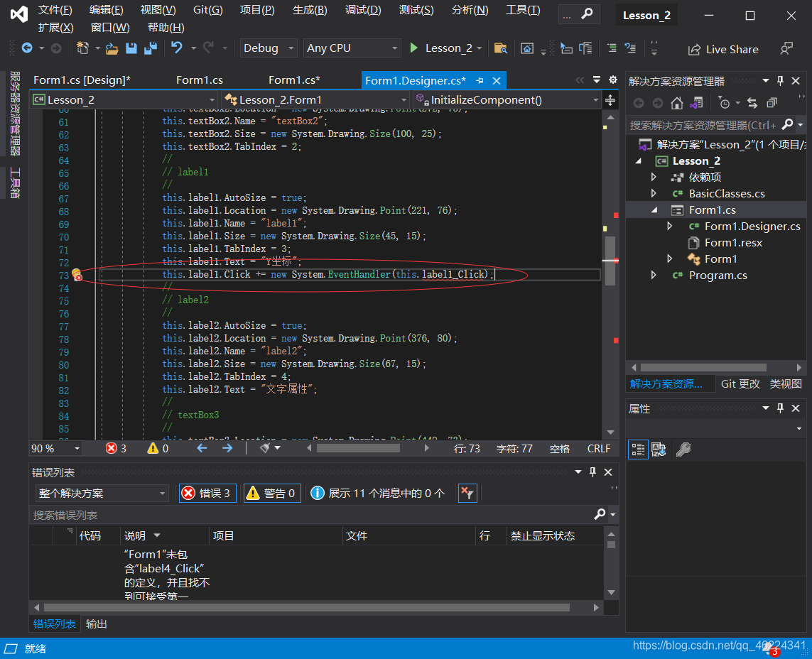Click the Solution Explorer horizontal scrollbar
The image size is (812, 659).
coord(703,368)
